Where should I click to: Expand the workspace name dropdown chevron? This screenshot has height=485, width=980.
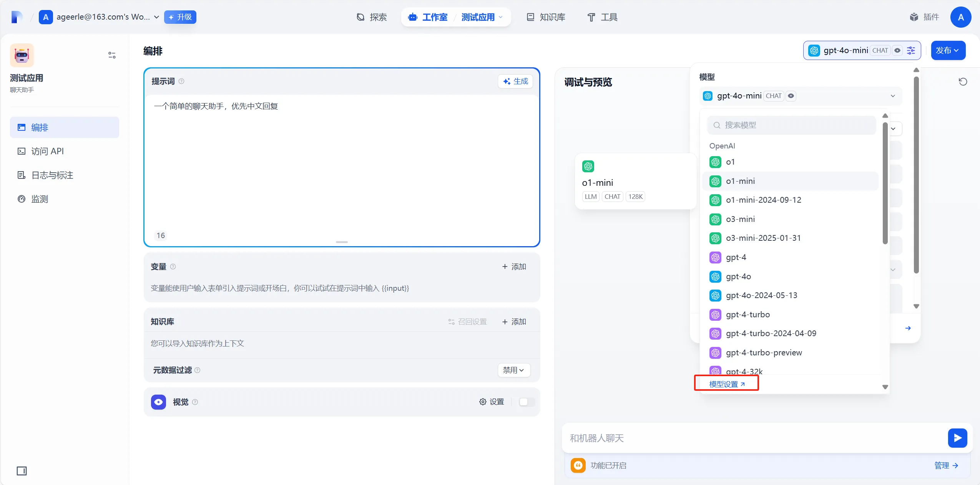point(156,17)
